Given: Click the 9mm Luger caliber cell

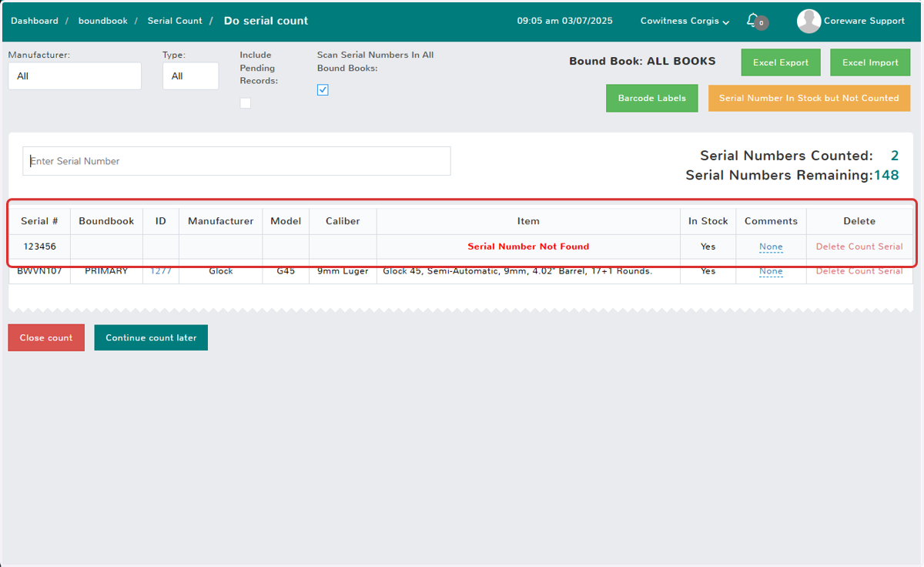Looking at the screenshot, I should [x=343, y=271].
